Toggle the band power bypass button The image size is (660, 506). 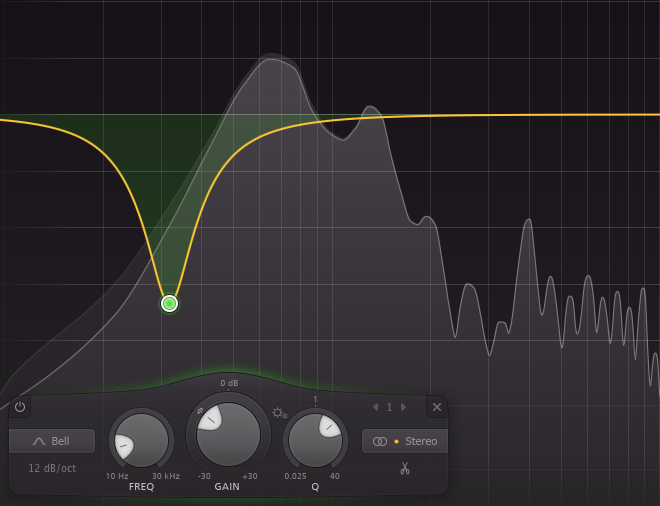pos(20,407)
